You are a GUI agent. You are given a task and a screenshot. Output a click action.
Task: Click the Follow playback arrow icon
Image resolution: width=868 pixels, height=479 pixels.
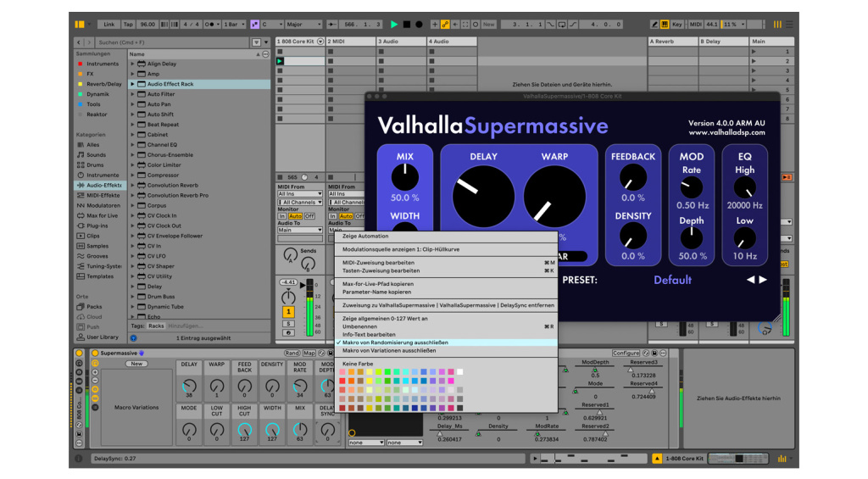332,25
